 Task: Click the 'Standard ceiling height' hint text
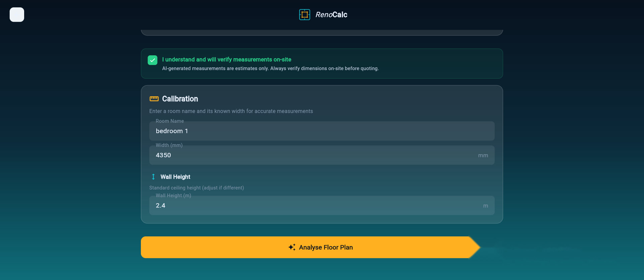[x=197, y=188]
